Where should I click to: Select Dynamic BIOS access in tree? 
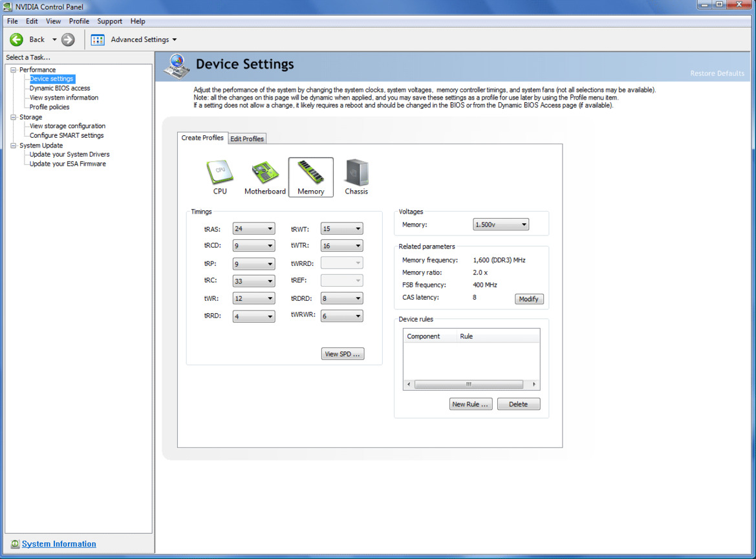pyautogui.click(x=59, y=88)
